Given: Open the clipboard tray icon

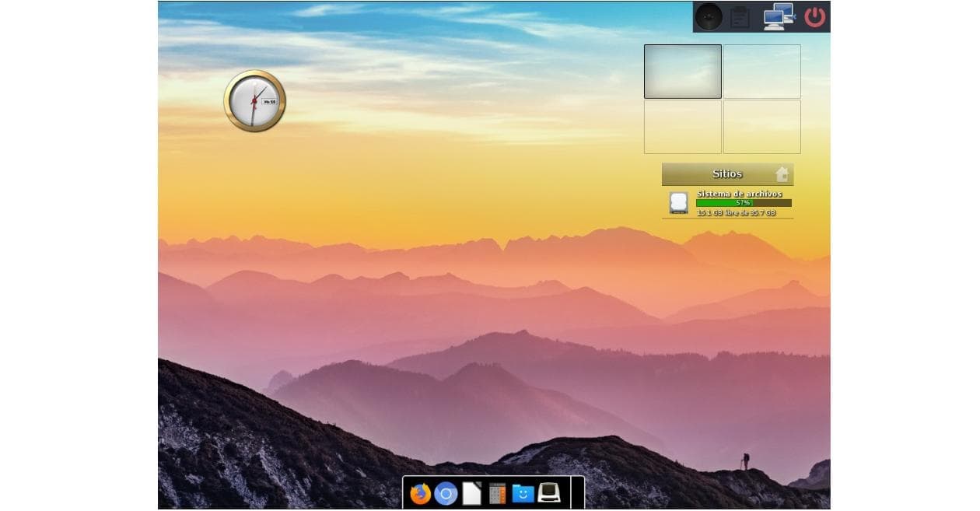Looking at the screenshot, I should (x=740, y=16).
